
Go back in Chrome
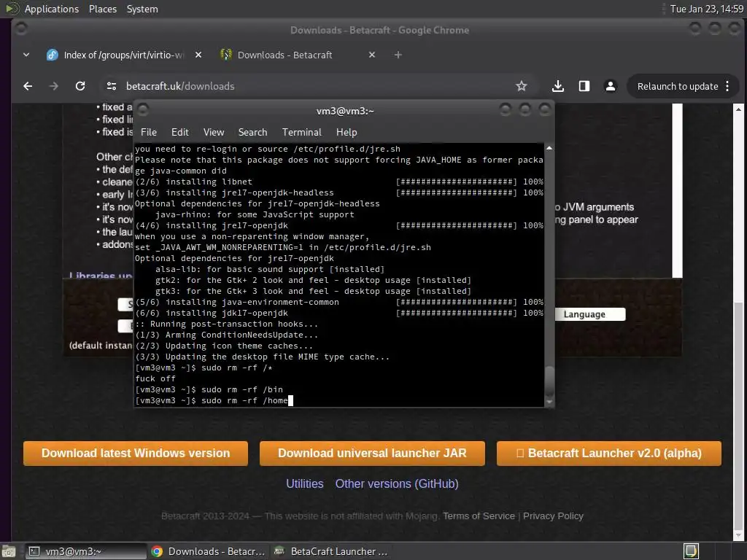(x=28, y=86)
